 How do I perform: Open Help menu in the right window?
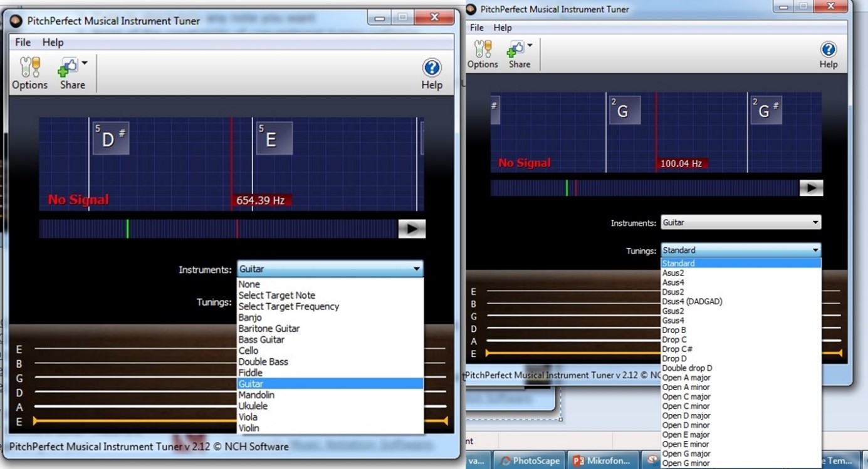point(502,28)
